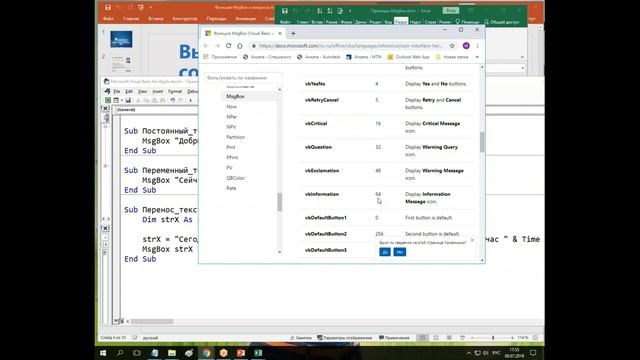Open Windows Start menu
The width and height of the screenshot is (640, 360).
click(103, 353)
